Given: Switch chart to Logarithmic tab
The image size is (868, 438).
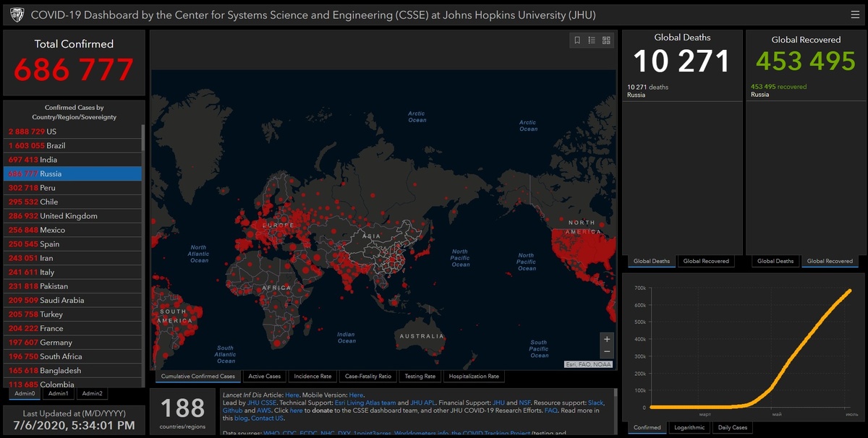Looking at the screenshot, I should pos(690,427).
